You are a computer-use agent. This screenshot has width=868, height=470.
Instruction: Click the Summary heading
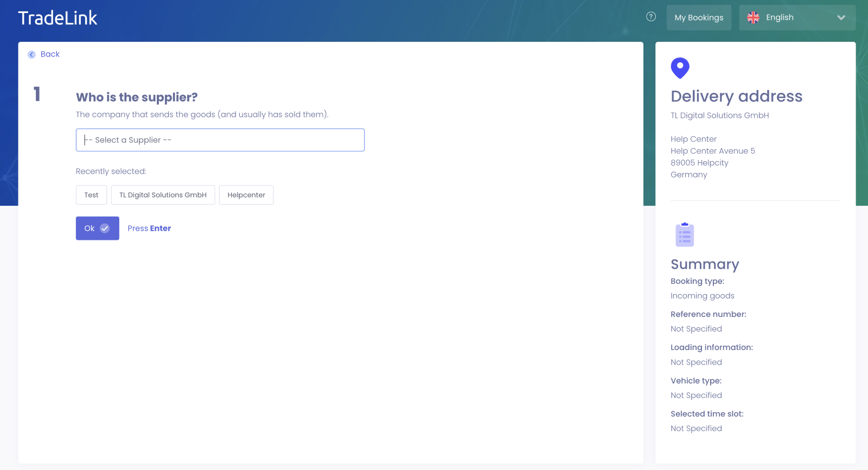pos(705,264)
